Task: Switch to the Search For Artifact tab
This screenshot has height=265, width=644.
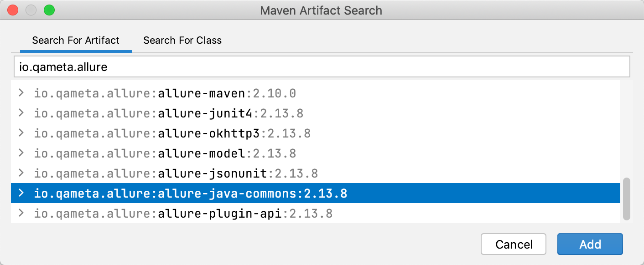Action: pos(76,40)
